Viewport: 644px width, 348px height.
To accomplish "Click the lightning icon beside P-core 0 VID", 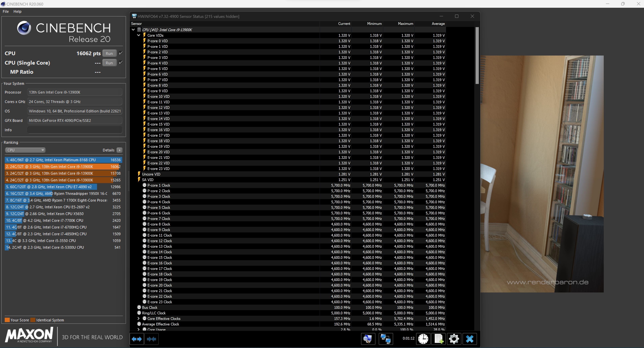I will tap(144, 41).
